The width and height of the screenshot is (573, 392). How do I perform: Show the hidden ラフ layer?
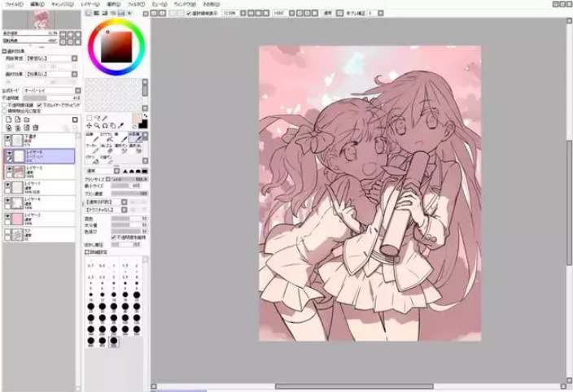pyautogui.click(x=7, y=232)
